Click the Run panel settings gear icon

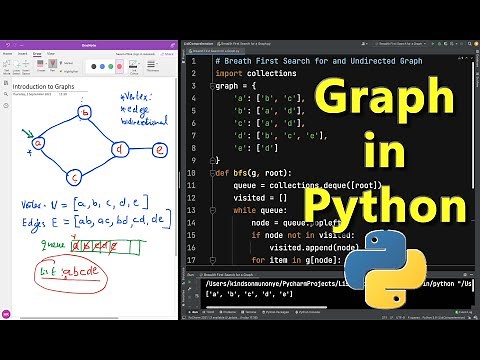click(465, 274)
